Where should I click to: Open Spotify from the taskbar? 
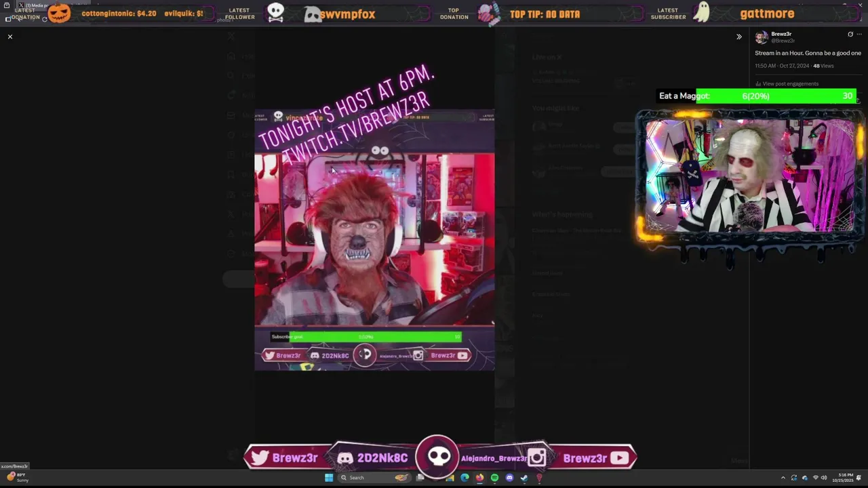coord(494,478)
